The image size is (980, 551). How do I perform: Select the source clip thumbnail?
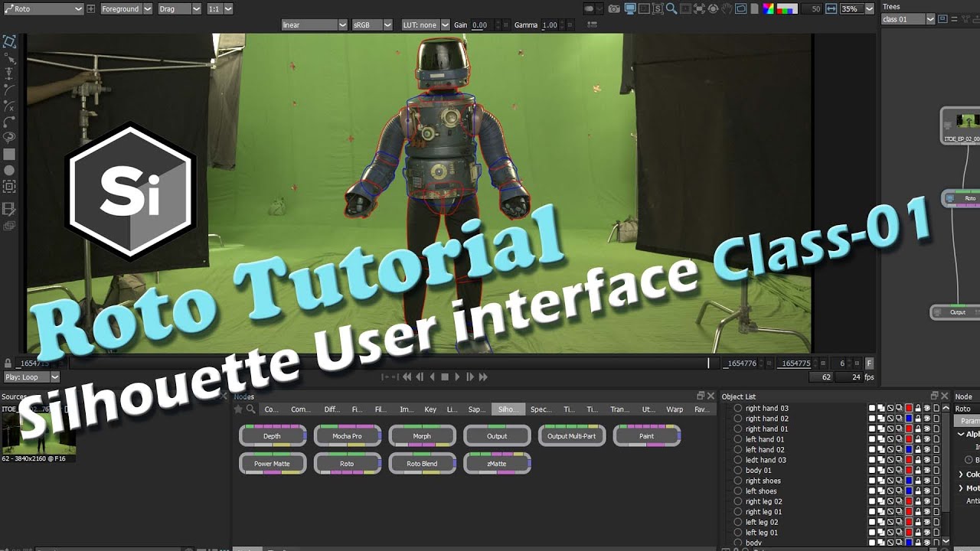(x=38, y=435)
